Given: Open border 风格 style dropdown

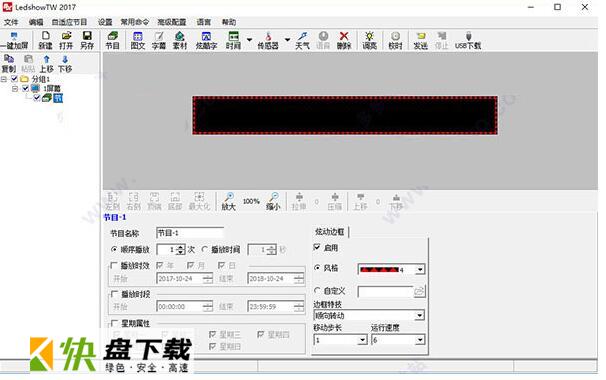Looking at the screenshot, I should click(420, 269).
